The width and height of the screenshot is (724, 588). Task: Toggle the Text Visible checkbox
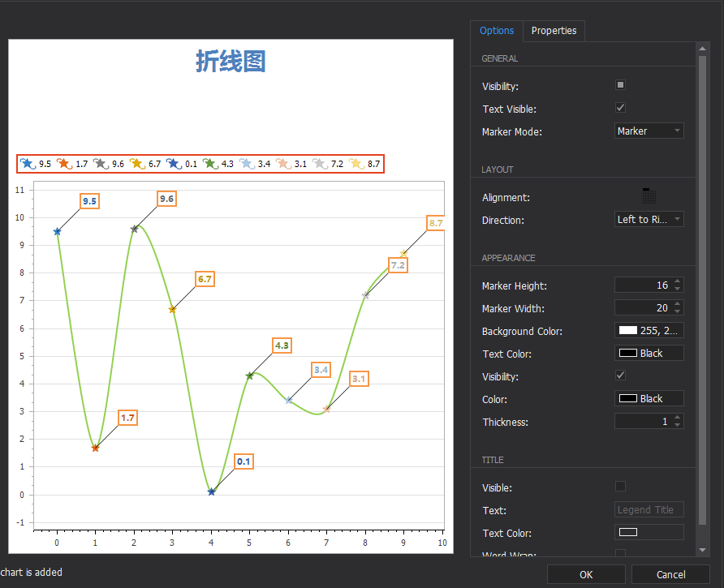(621, 108)
